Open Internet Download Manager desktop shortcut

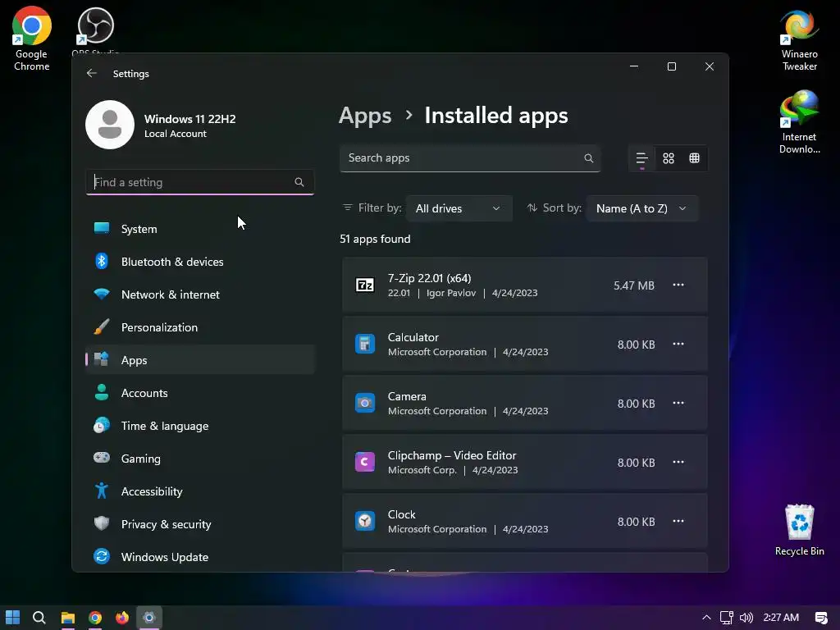(x=799, y=122)
